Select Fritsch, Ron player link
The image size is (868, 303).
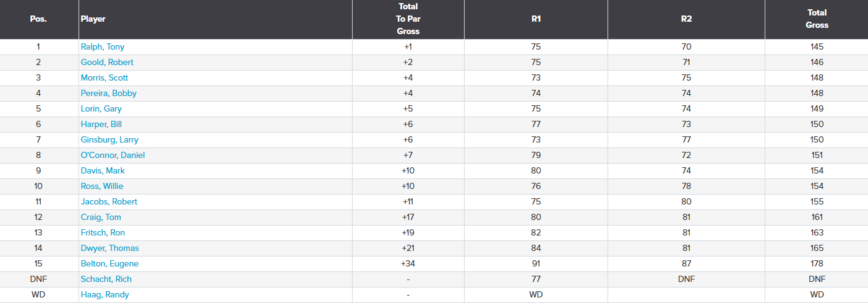(x=103, y=232)
